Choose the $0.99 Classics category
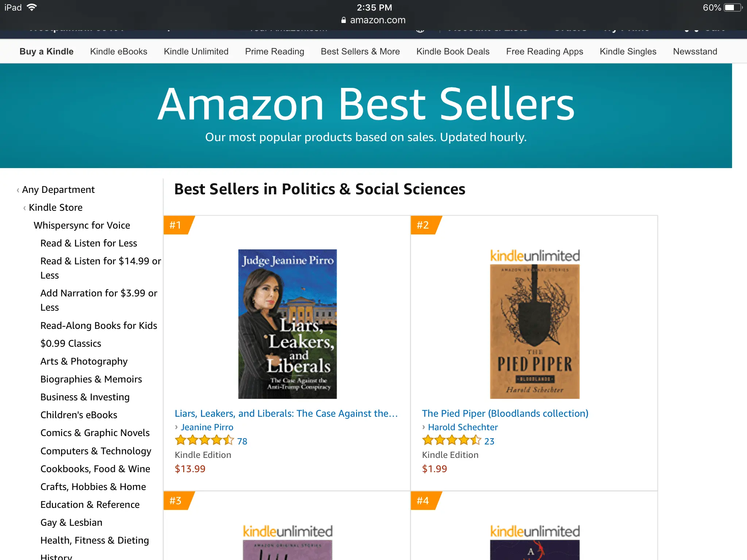 click(71, 343)
